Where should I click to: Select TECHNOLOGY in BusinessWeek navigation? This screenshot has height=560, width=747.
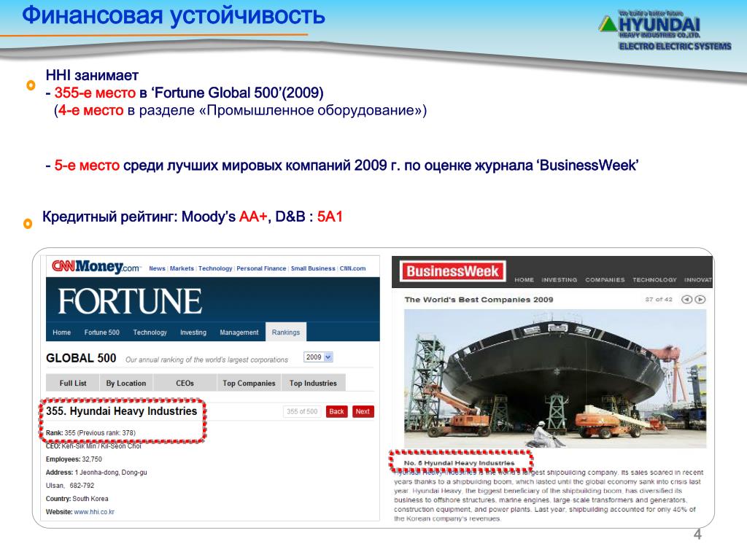pos(654,280)
